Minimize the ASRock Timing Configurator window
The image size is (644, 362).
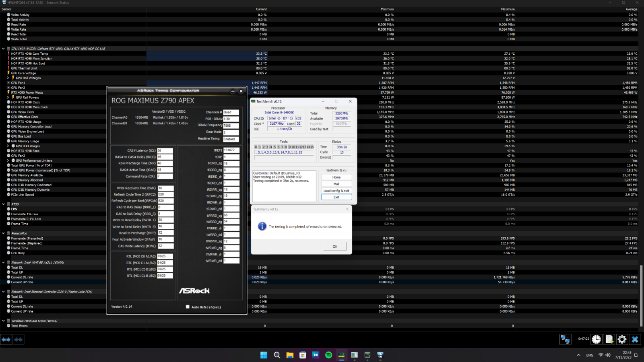pos(233,91)
